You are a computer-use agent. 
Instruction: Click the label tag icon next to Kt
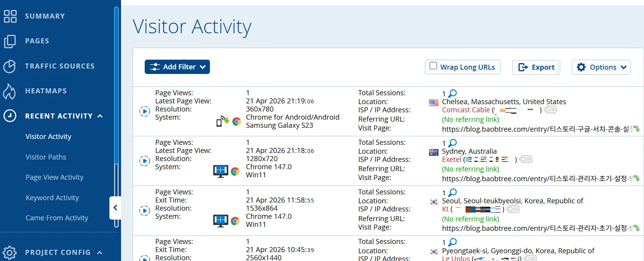(513, 209)
